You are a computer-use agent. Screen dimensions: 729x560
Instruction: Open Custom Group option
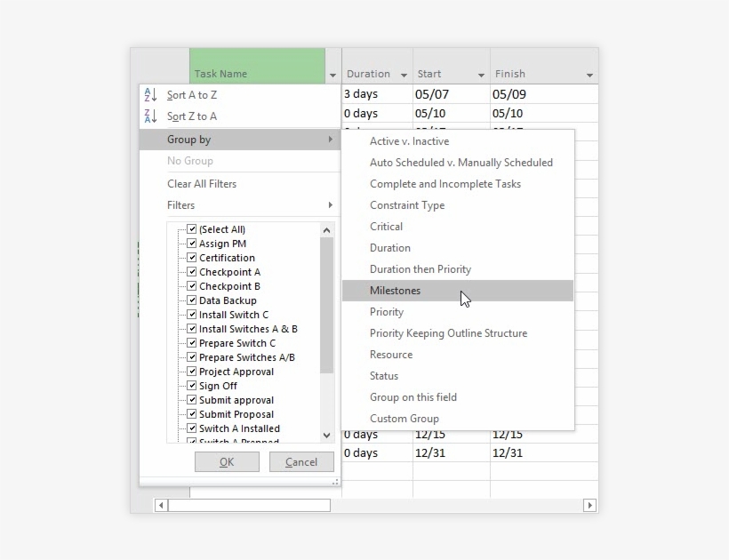[x=458, y=419]
